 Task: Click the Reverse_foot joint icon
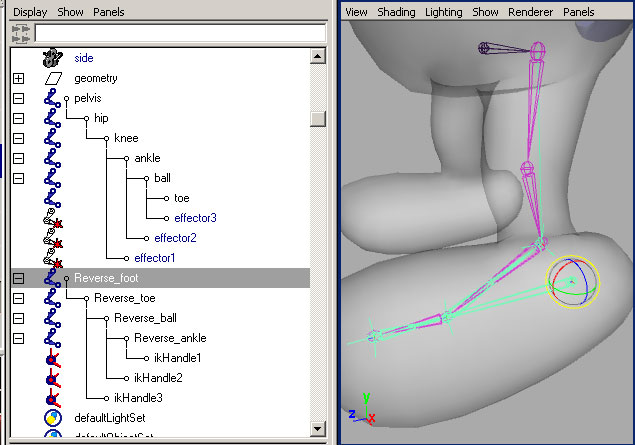53,278
